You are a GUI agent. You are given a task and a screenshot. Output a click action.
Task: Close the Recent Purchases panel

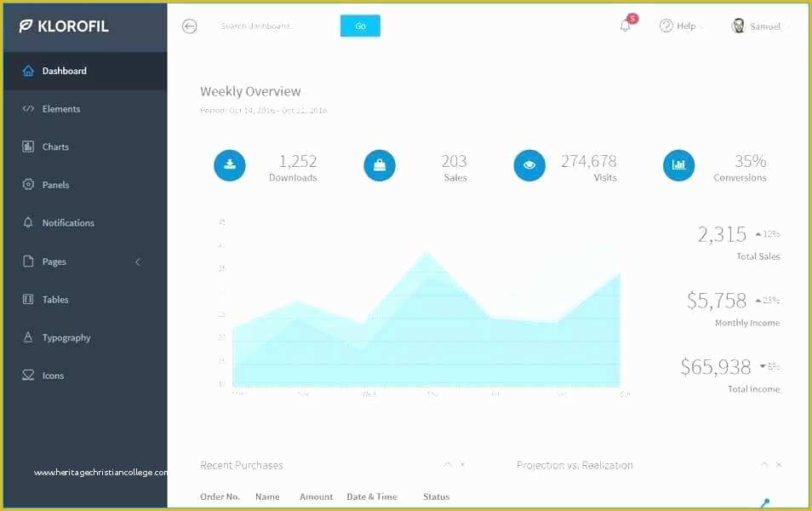pyautogui.click(x=462, y=465)
